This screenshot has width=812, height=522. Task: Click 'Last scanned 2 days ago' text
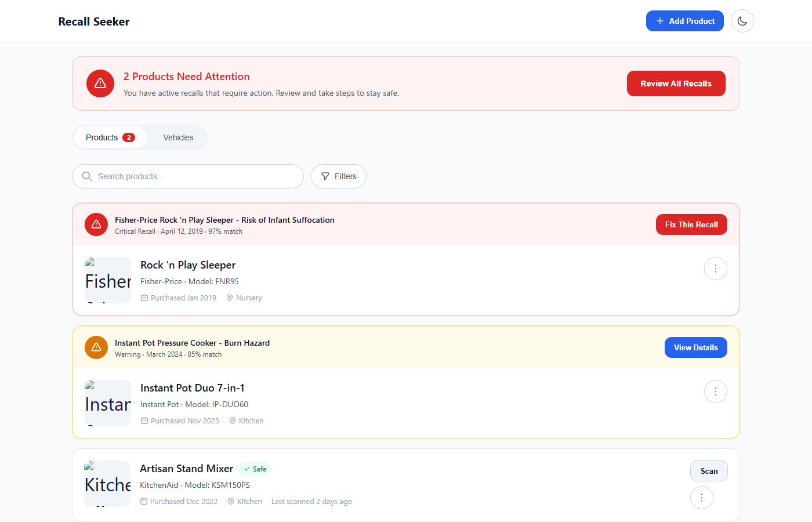(x=311, y=502)
